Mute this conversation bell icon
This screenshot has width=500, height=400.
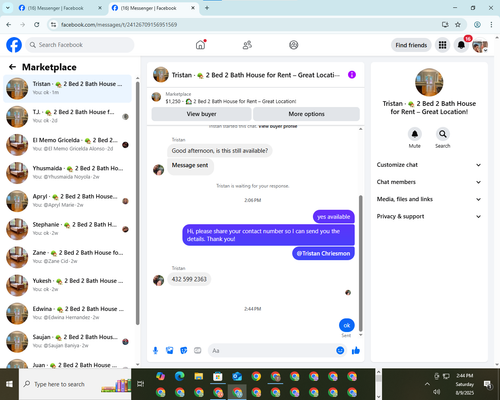coord(414,134)
